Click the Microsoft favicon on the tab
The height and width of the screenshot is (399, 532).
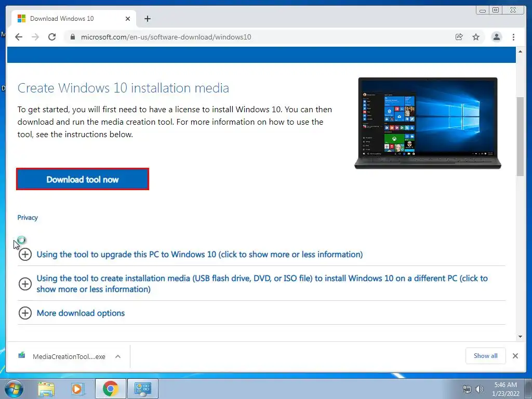point(21,19)
